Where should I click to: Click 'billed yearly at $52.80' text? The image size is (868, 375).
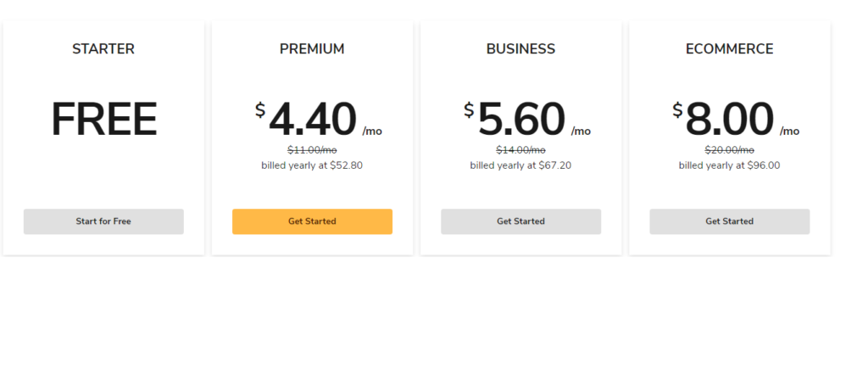pos(312,165)
